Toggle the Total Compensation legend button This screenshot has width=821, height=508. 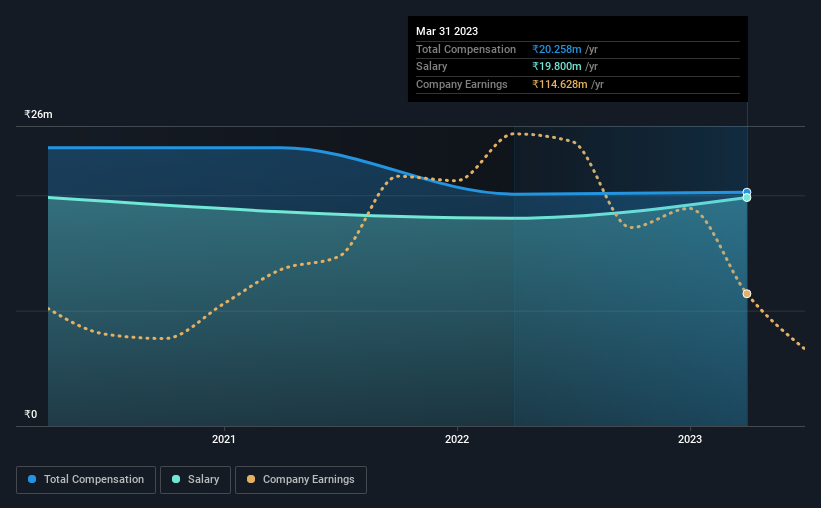click(86, 480)
